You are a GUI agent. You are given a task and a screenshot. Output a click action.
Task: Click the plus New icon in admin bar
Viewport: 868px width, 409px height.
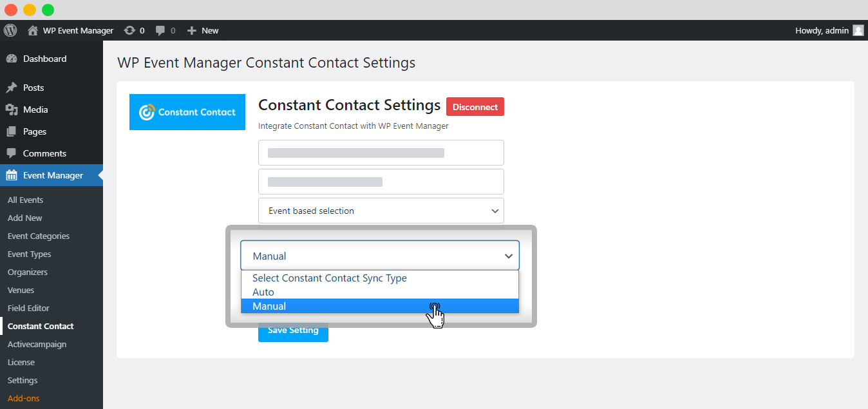coord(191,30)
